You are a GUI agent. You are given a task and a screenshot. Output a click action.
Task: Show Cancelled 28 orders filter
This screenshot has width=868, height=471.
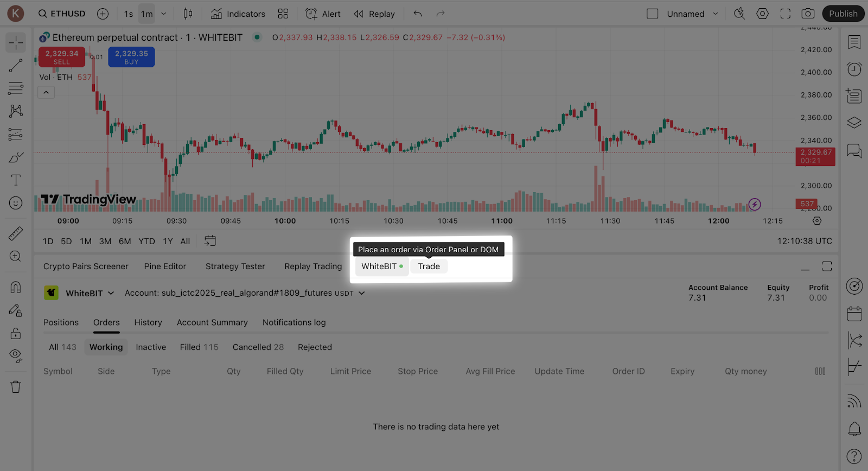click(x=258, y=347)
